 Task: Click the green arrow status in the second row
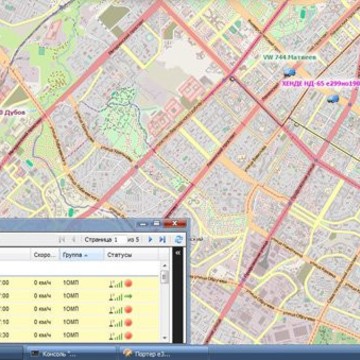[x=128, y=296]
